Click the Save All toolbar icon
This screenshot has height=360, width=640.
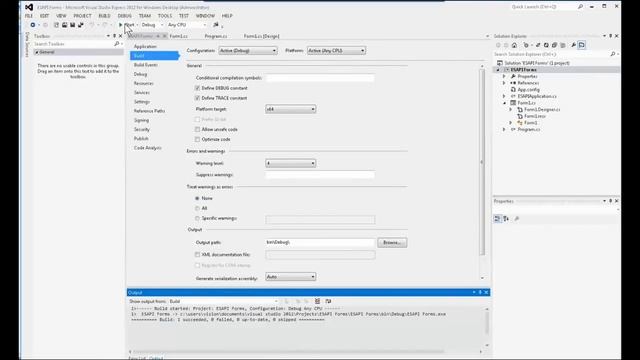pyautogui.click(x=81, y=25)
